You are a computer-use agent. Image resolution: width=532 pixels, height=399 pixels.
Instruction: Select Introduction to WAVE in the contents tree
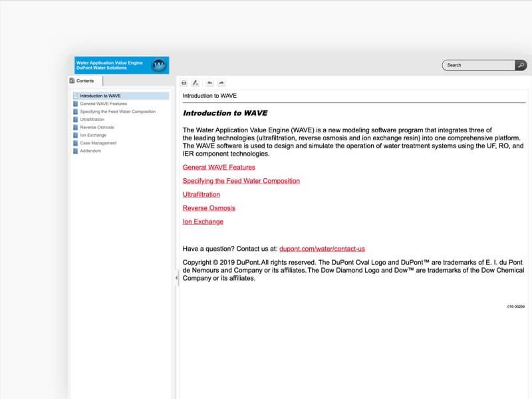pos(100,96)
